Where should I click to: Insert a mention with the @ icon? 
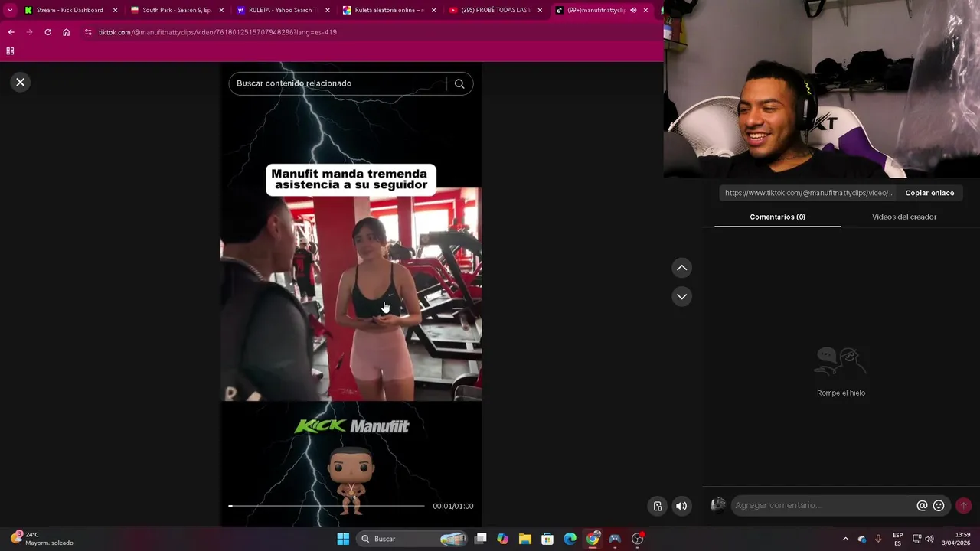922,505
